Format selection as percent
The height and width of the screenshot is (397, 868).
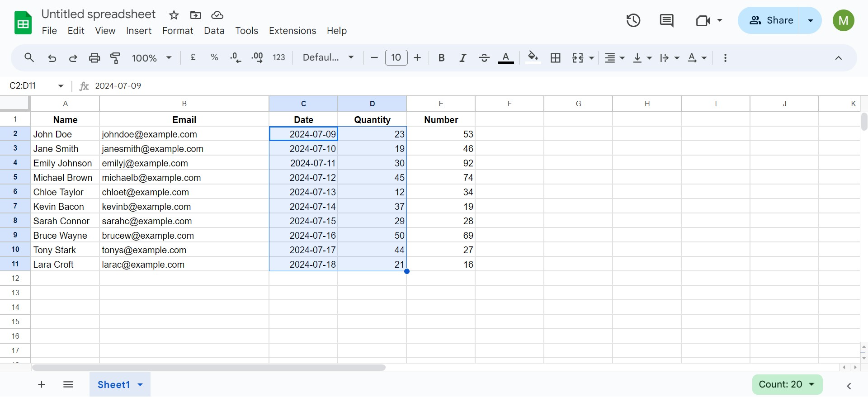point(214,57)
